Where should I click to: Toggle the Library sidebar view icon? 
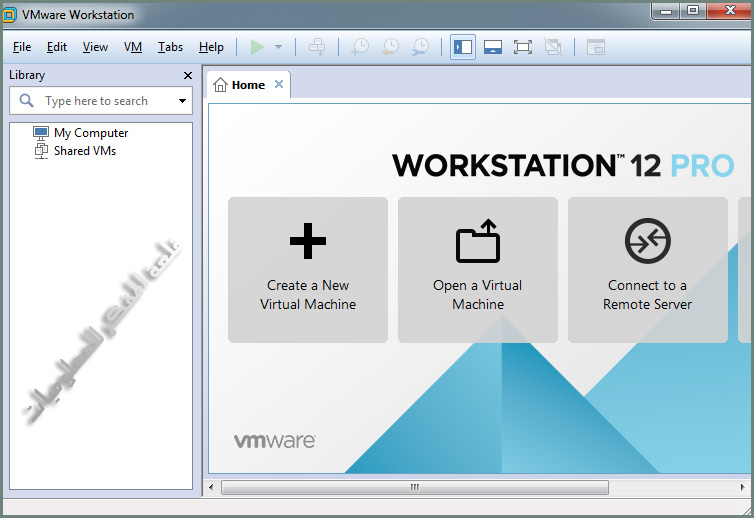(x=463, y=47)
